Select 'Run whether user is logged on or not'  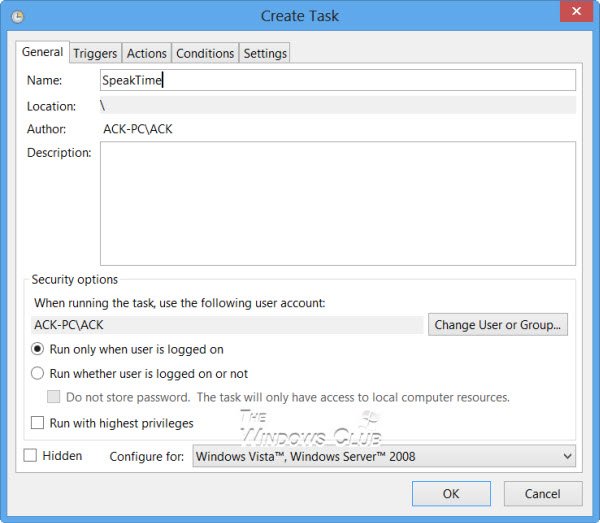38,373
